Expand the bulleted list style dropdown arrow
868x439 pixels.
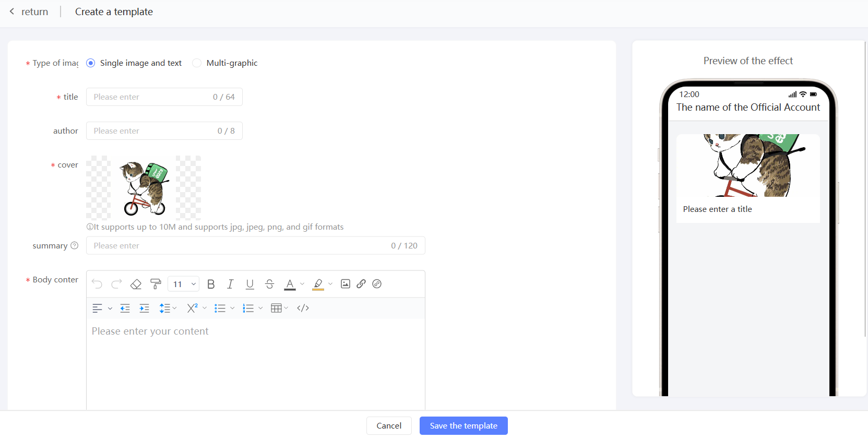[232, 308]
